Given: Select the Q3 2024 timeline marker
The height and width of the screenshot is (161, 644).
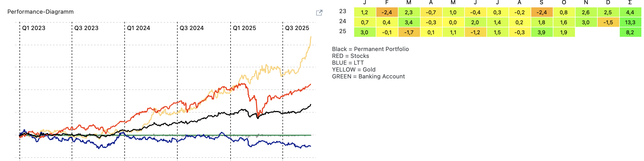Looking at the screenshot, I should coord(192,28).
